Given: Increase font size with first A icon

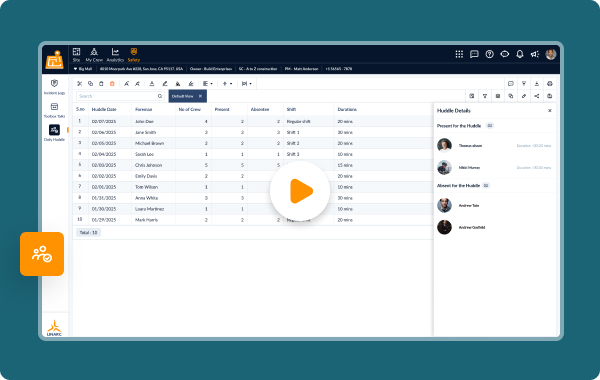Looking at the screenshot, I should (126, 83).
